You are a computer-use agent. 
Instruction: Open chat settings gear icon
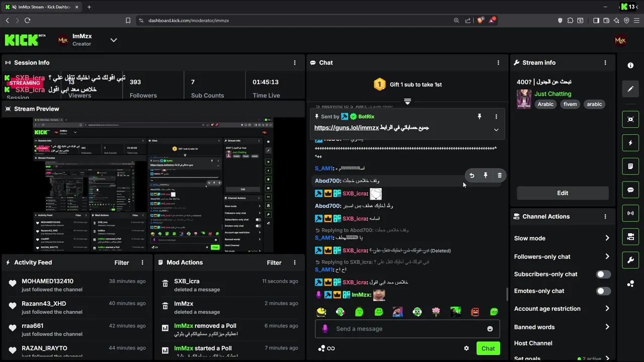(x=466, y=348)
